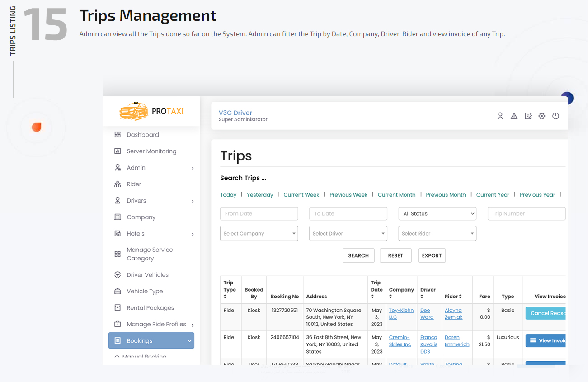
Task: Click the Company building icon
Action: click(x=118, y=217)
